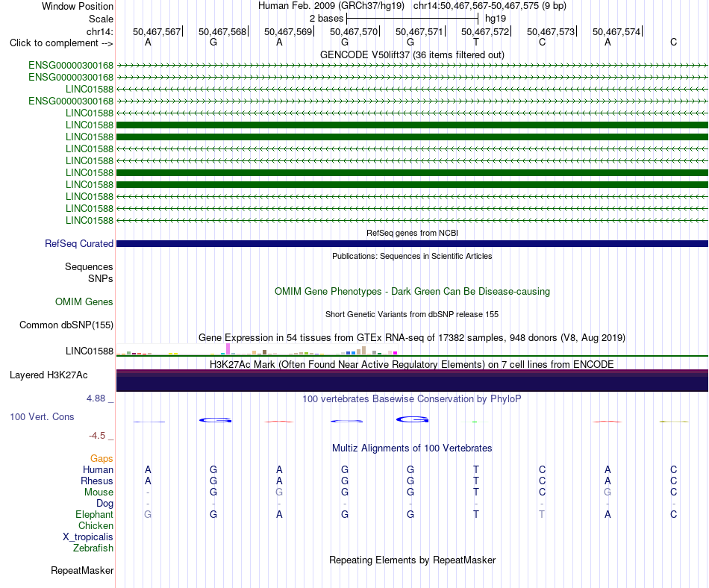Click the -4.5 PhyloP lower scale value
The image size is (709, 588).
pyautogui.click(x=97, y=436)
